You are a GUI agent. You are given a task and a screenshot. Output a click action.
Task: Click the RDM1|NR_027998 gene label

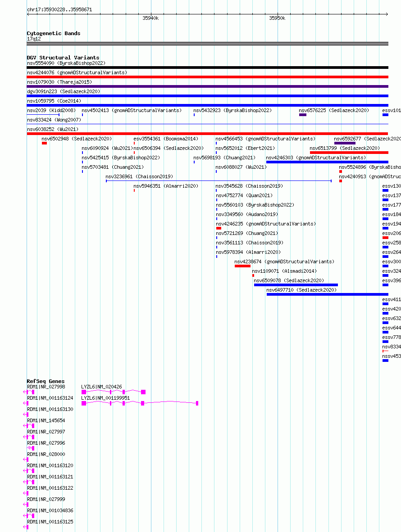[x=46, y=387]
